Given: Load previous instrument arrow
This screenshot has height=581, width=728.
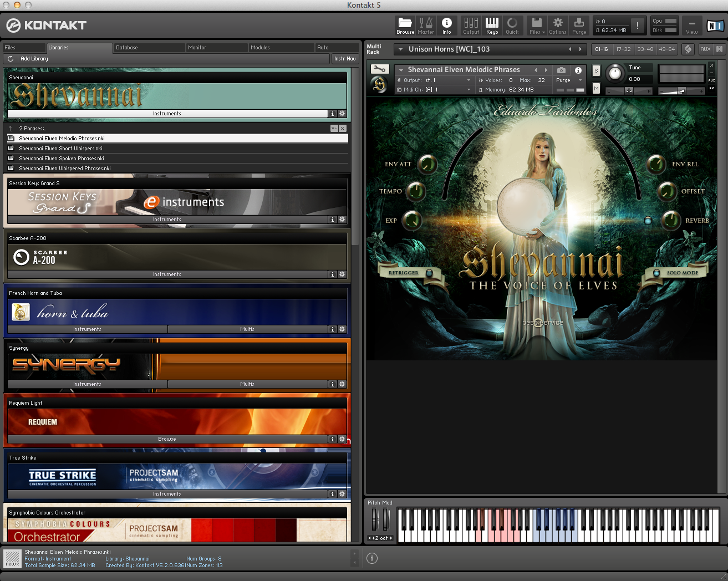Looking at the screenshot, I should 536,70.
